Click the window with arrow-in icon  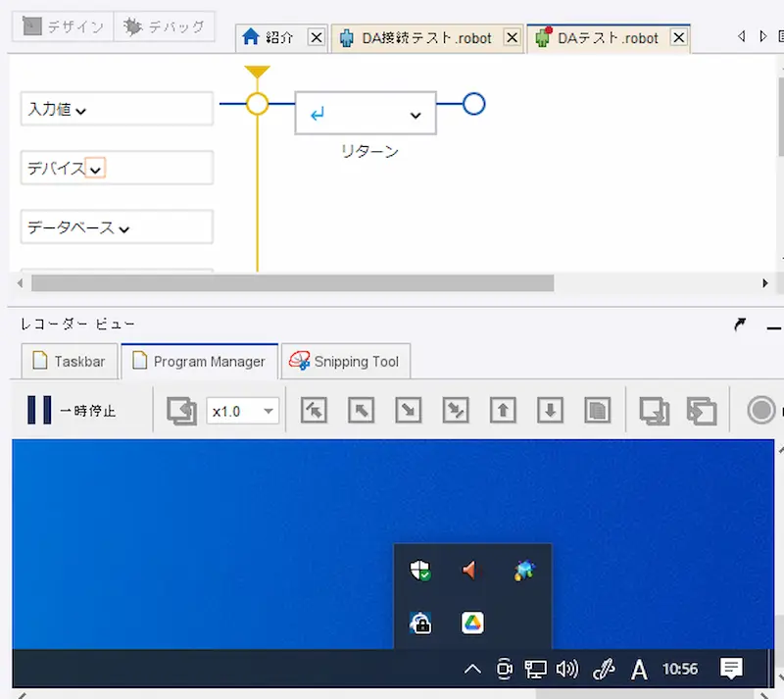[x=702, y=411]
